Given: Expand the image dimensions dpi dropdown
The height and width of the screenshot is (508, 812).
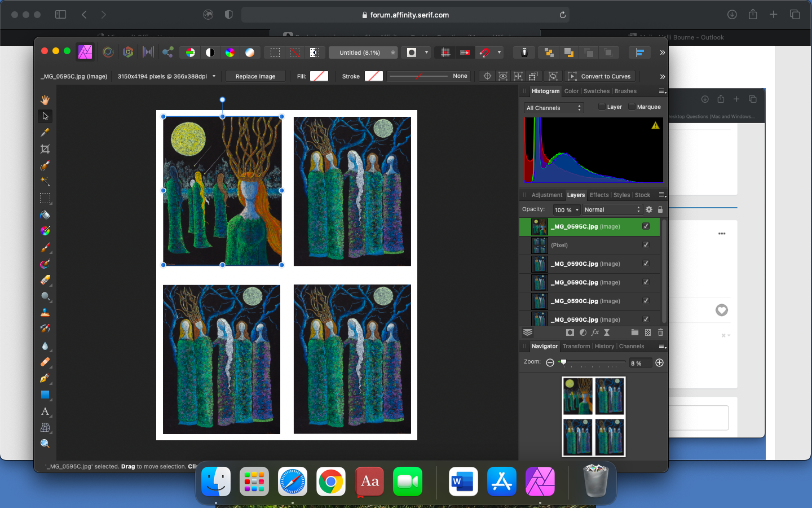Looking at the screenshot, I should [214, 76].
